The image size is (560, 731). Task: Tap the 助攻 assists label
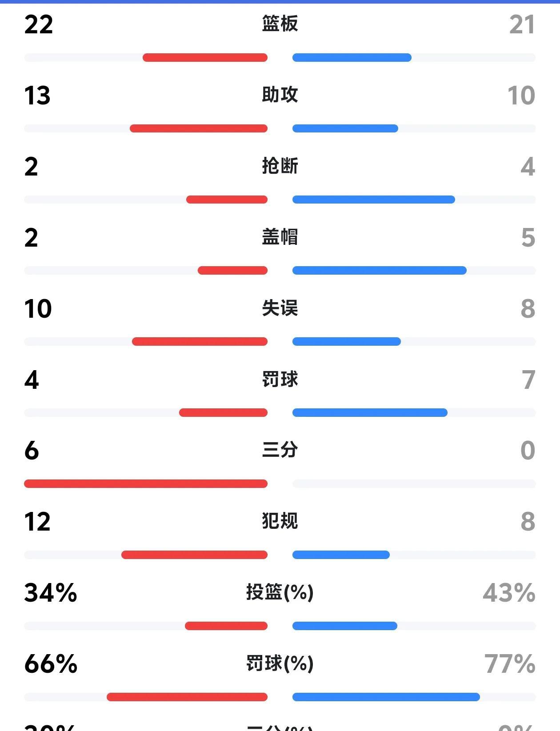[280, 95]
